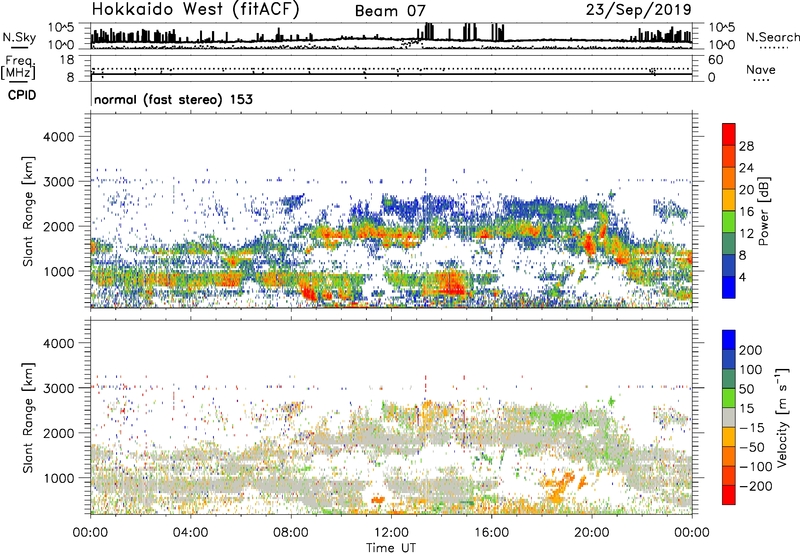The width and height of the screenshot is (800, 554).
Task: Click the '-15' Velocity scale value
Action: point(752,427)
